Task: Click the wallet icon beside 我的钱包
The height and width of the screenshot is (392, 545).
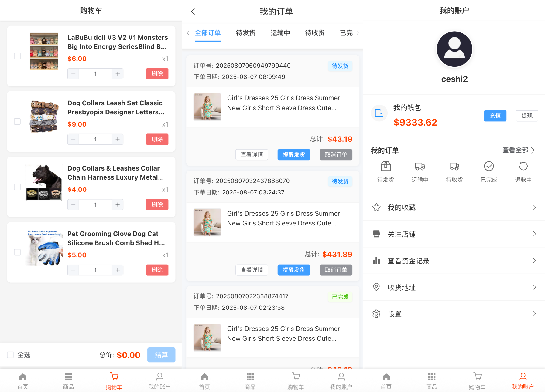Action: click(379, 113)
